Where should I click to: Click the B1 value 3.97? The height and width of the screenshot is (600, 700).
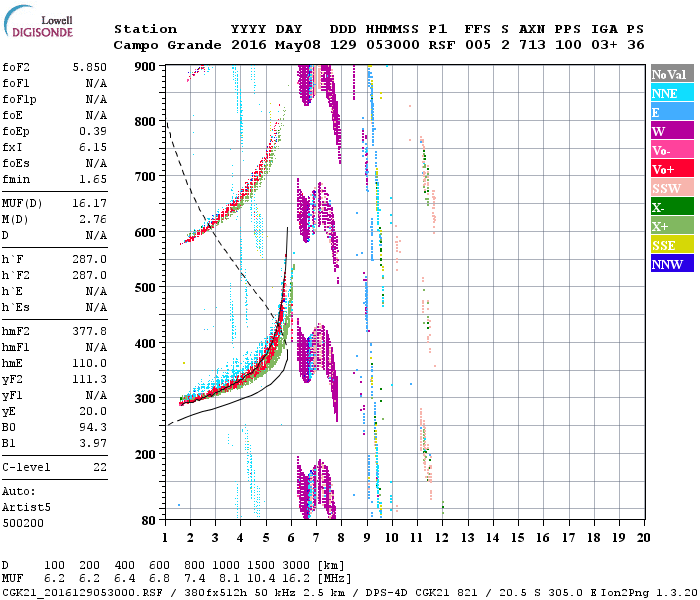click(x=93, y=443)
